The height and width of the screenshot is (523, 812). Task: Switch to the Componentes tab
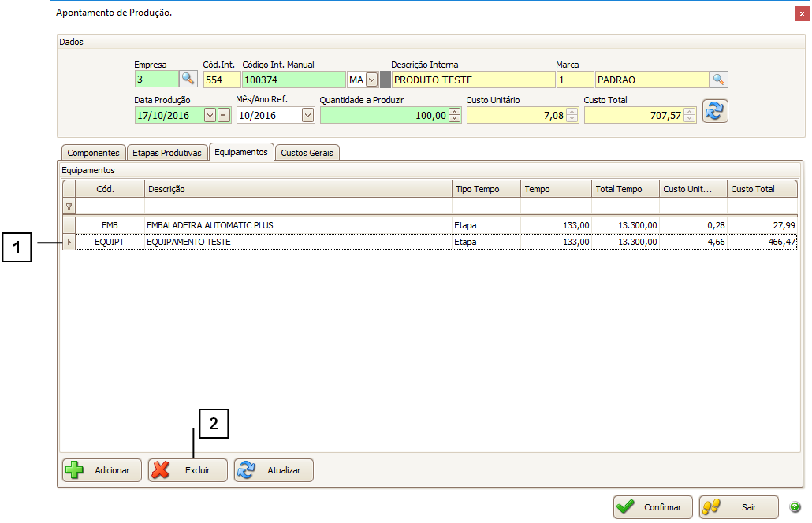93,153
